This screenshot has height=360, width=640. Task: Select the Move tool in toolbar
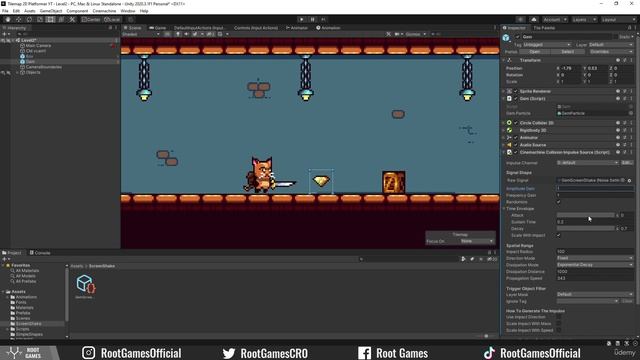[x=18, y=19]
